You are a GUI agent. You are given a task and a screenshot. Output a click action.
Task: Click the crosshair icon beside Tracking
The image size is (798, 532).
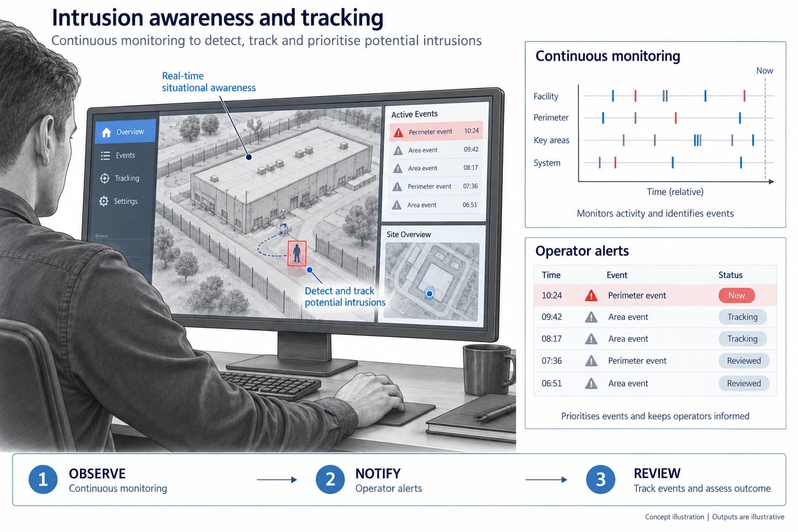pyautogui.click(x=104, y=178)
